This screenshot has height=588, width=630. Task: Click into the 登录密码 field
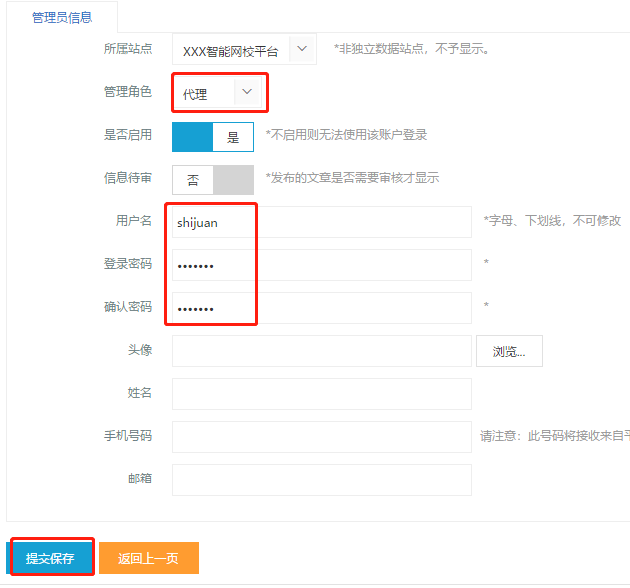pyautogui.click(x=320, y=265)
